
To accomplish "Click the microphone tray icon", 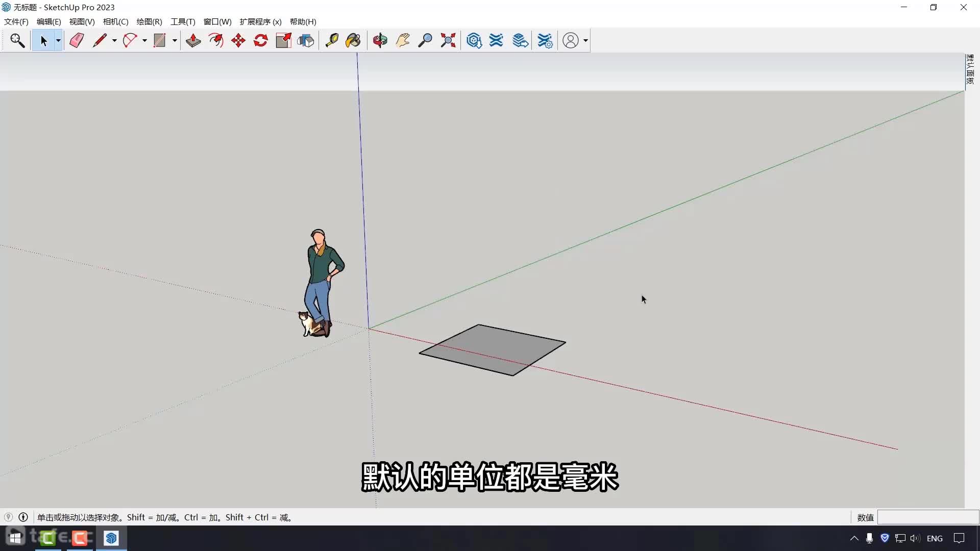I will [870, 538].
